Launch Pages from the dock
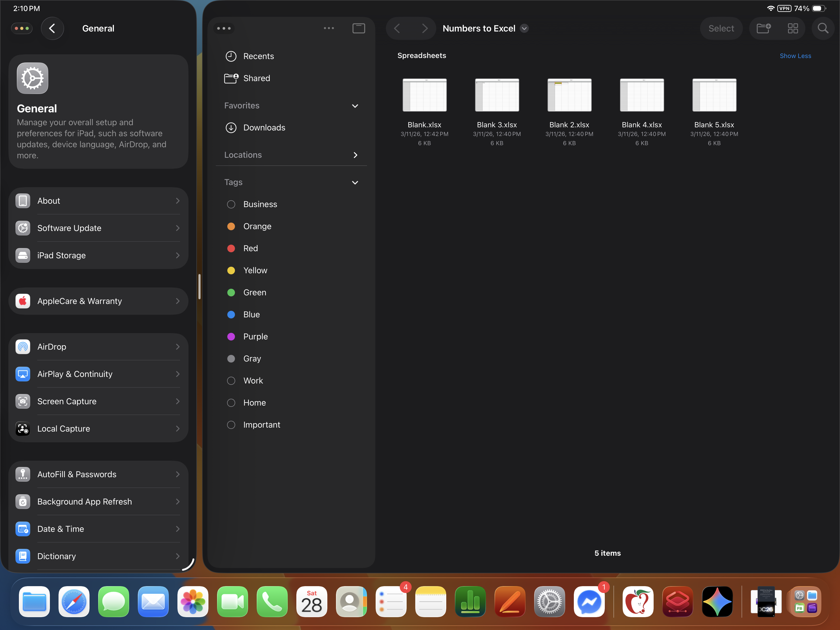 click(x=510, y=602)
